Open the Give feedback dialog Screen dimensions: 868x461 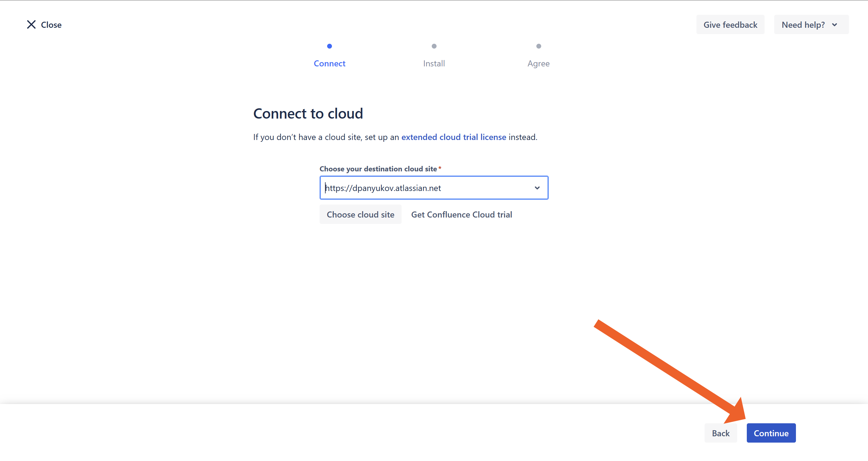click(730, 25)
